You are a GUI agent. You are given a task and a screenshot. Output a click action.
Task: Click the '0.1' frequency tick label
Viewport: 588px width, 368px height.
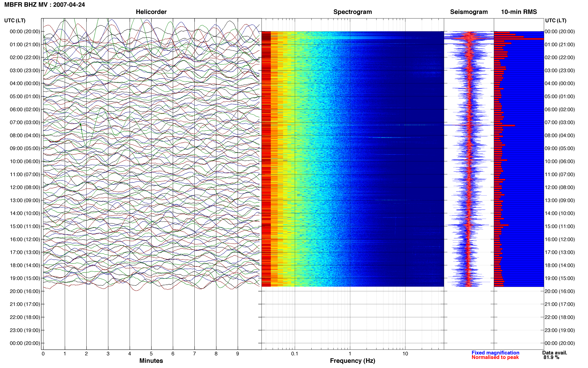coord(295,354)
